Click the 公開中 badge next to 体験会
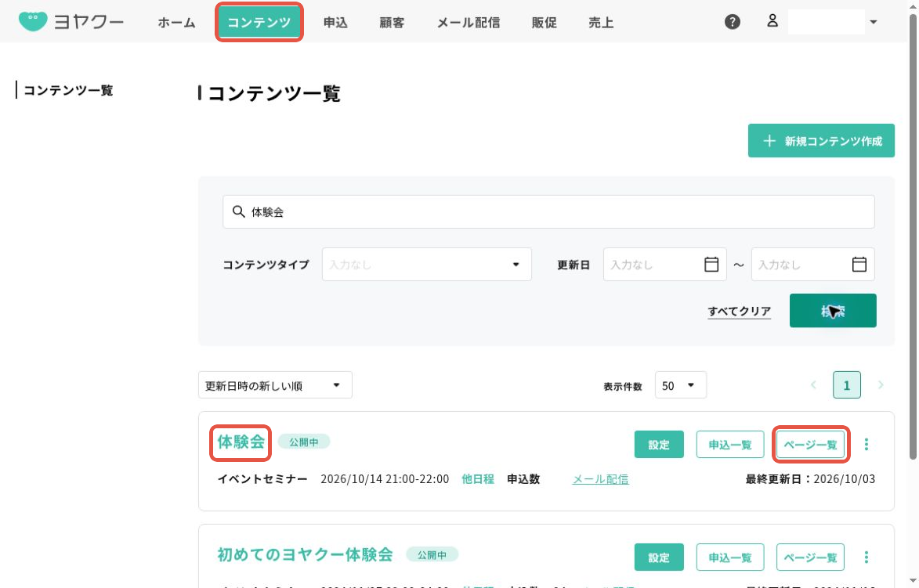The height and width of the screenshot is (588, 919). (x=304, y=442)
